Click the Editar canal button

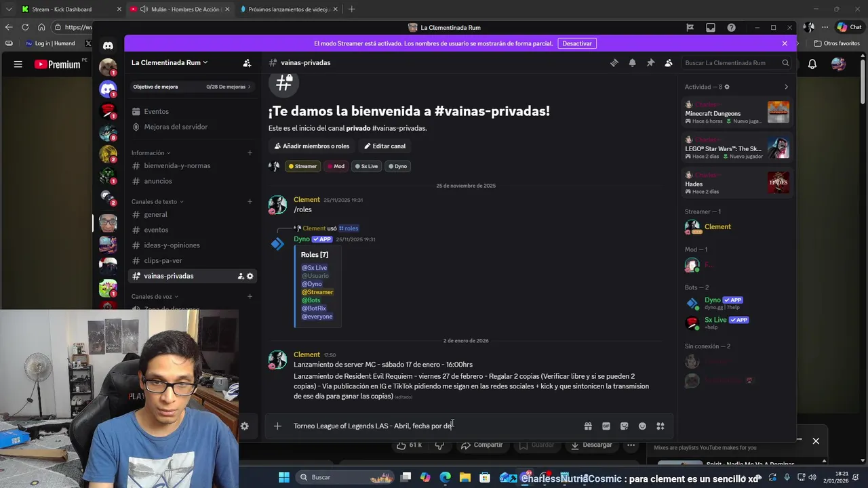tap(384, 146)
